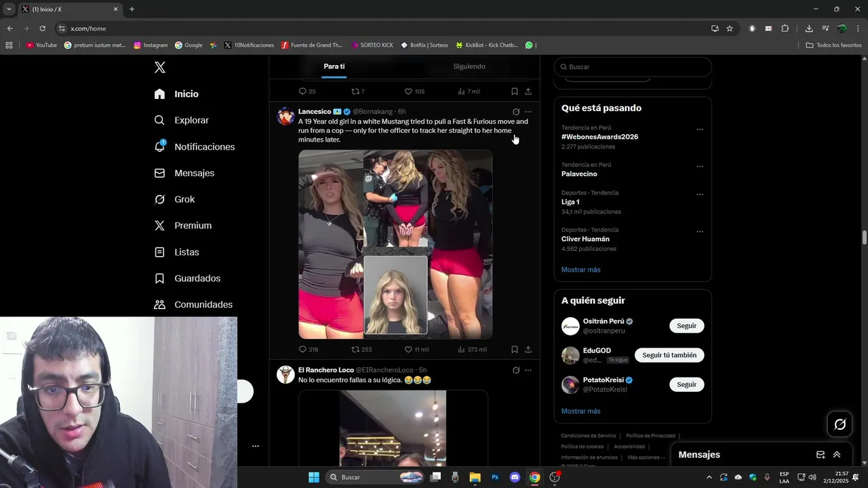Open #WebonesAwards2026 trend
868x488 pixels.
pos(599,137)
